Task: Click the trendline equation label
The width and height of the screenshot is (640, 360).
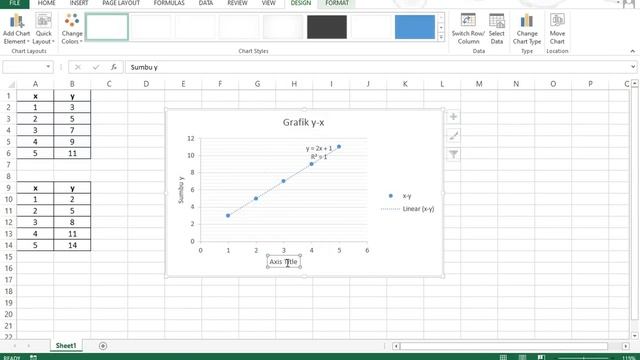Action: point(319,152)
